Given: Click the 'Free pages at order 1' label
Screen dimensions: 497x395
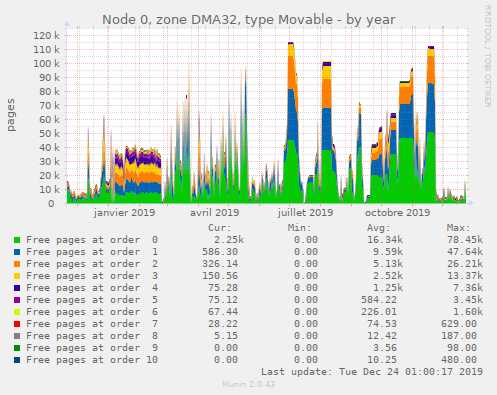Looking at the screenshot, I should pyautogui.click(x=92, y=252).
